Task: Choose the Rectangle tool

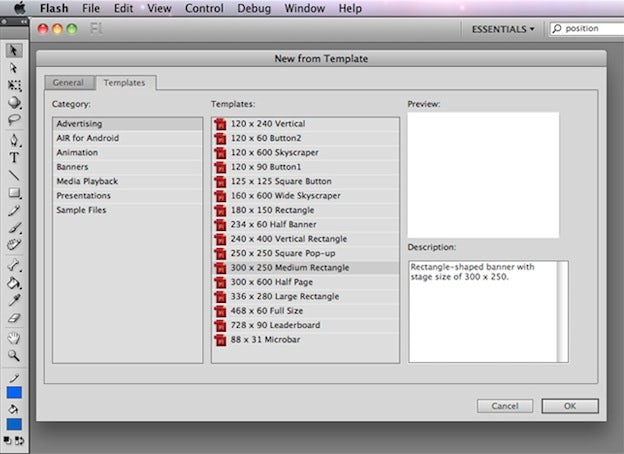Action: pyautogui.click(x=14, y=193)
